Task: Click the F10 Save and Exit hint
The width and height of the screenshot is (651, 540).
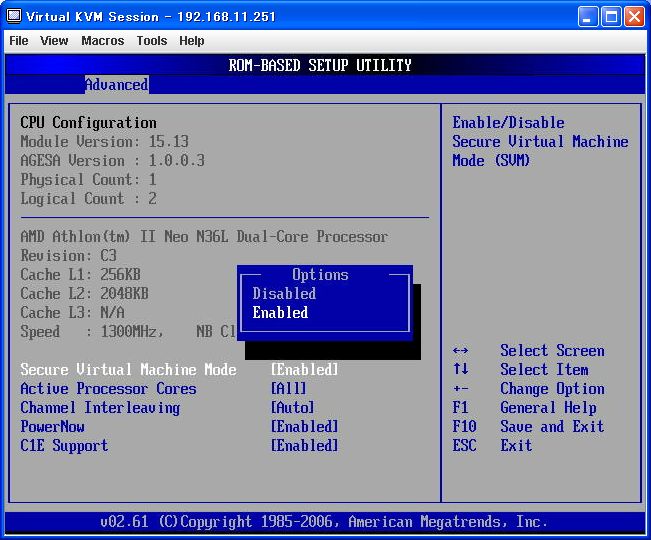Action: click(x=529, y=427)
